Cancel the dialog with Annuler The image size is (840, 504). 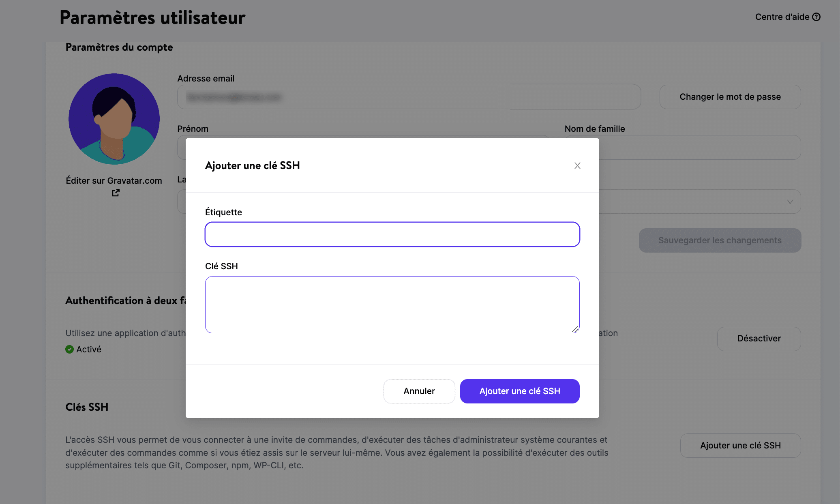pos(419,391)
